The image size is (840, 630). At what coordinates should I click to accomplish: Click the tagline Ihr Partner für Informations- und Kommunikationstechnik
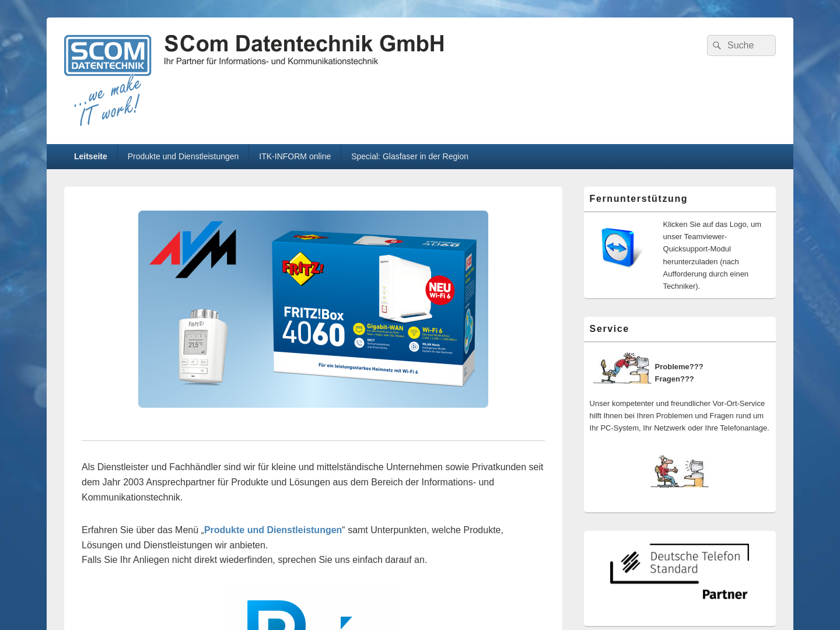pos(271,61)
